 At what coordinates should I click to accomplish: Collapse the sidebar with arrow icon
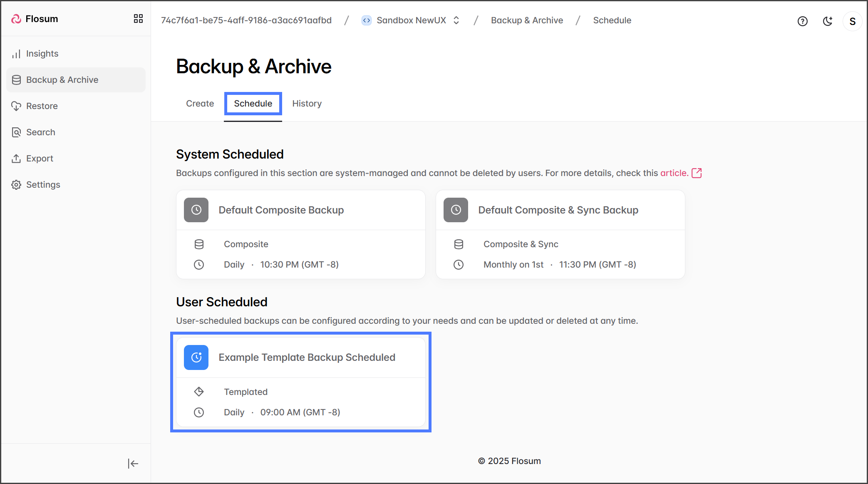133,463
